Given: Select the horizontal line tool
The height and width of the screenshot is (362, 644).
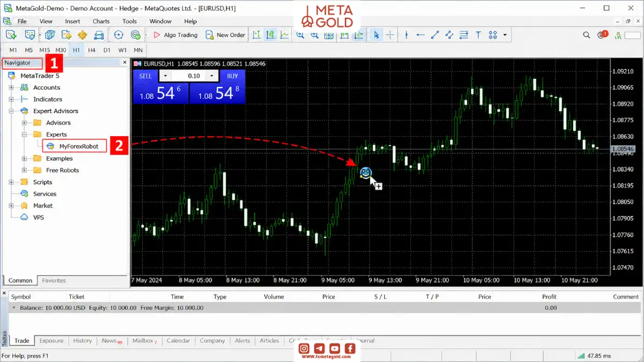Looking at the screenshot, I should [420, 35].
